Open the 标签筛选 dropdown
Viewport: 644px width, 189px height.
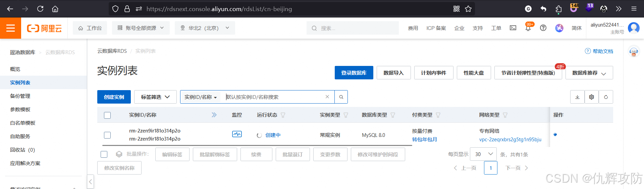155,97
